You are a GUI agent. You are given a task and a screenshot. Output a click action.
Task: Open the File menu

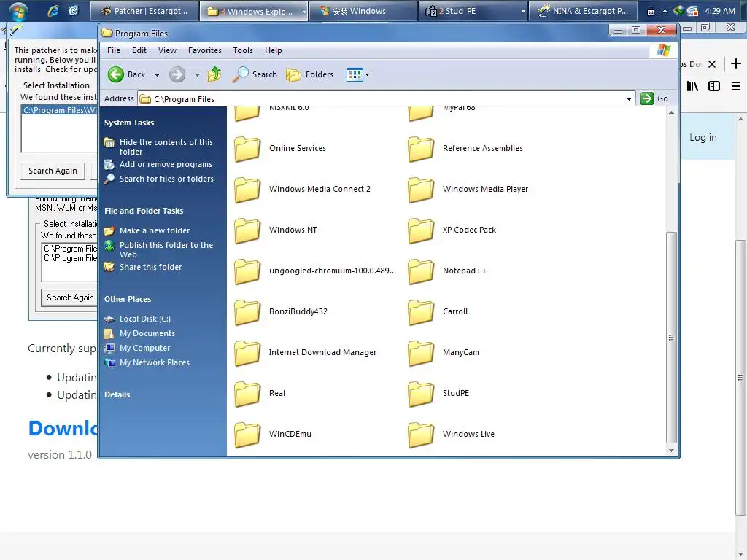click(x=113, y=50)
